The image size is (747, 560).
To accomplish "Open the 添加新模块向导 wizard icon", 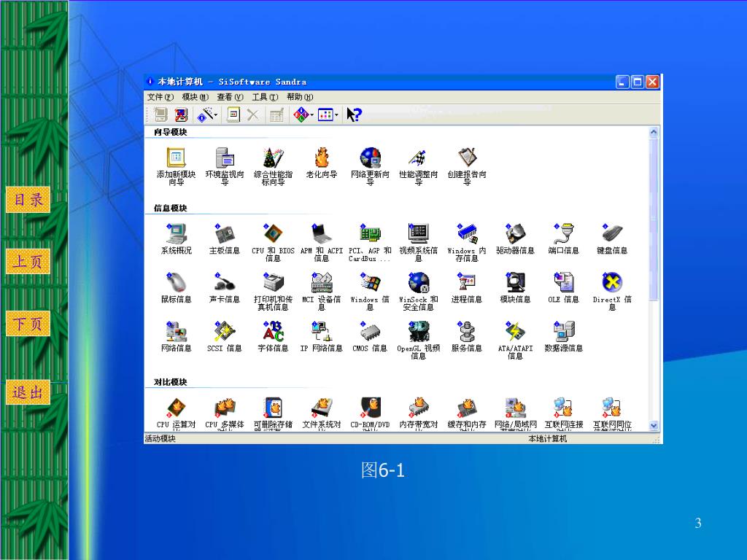I will click(x=176, y=158).
